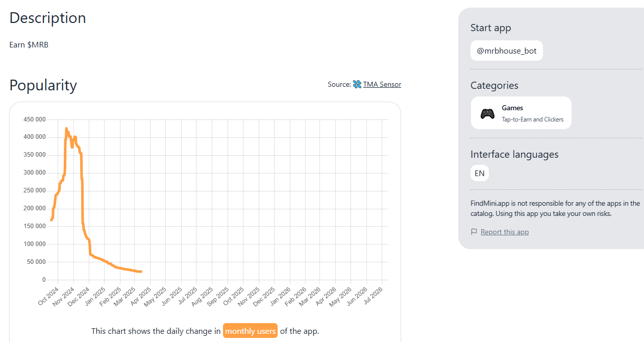Image resolution: width=644 pixels, height=342 pixels.
Task: Click the flag icon beside Report this app
Action: [474, 232]
